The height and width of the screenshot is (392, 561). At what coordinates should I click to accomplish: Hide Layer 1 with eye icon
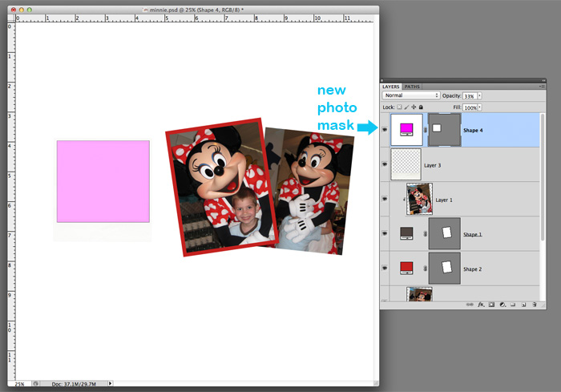[385, 199]
